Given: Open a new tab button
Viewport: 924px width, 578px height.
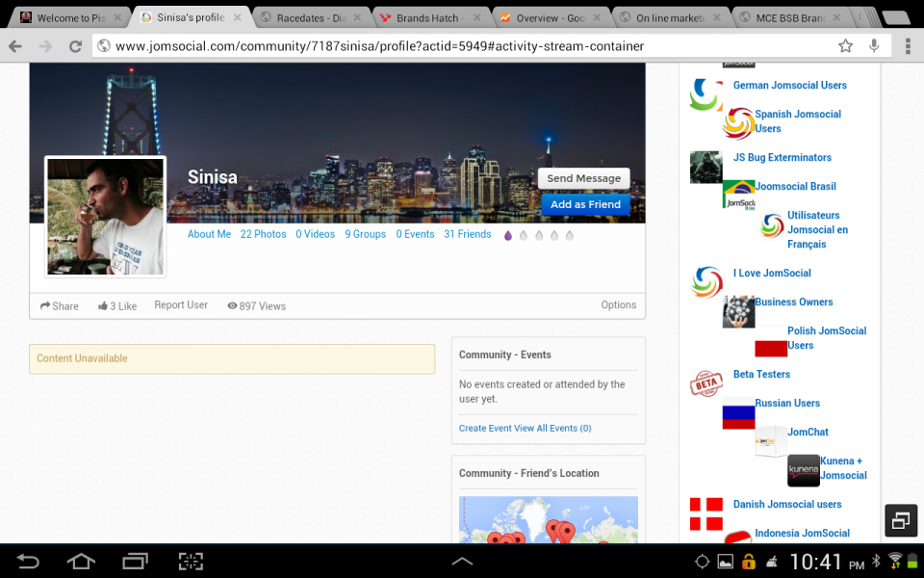Looking at the screenshot, I should [896, 17].
